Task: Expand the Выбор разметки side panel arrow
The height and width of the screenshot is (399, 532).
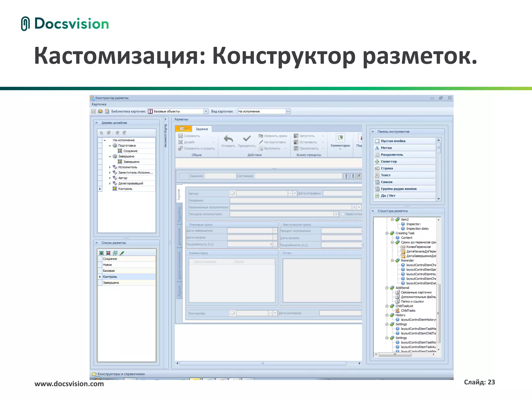Action: click(165, 119)
